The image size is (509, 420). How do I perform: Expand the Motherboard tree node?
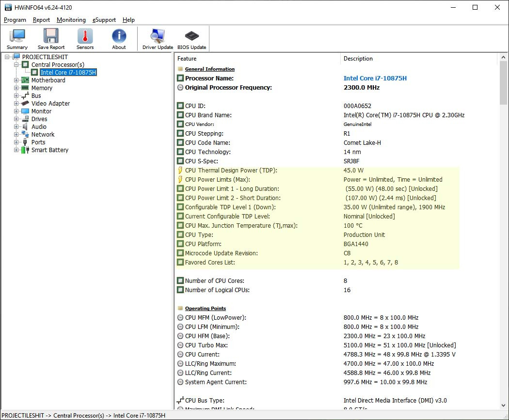pos(16,80)
